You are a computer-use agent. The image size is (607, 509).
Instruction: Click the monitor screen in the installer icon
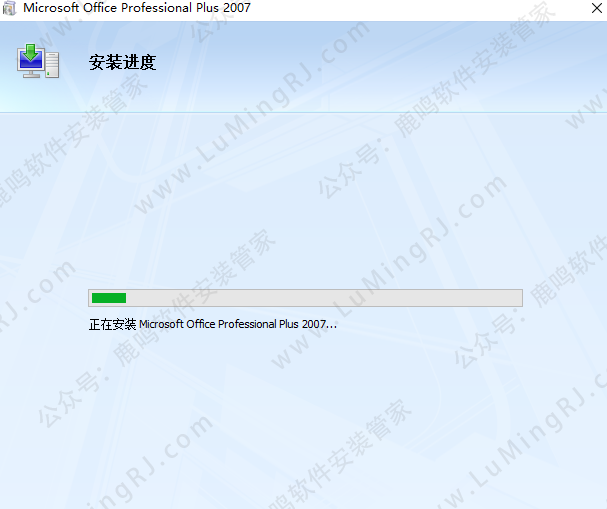(x=31, y=62)
